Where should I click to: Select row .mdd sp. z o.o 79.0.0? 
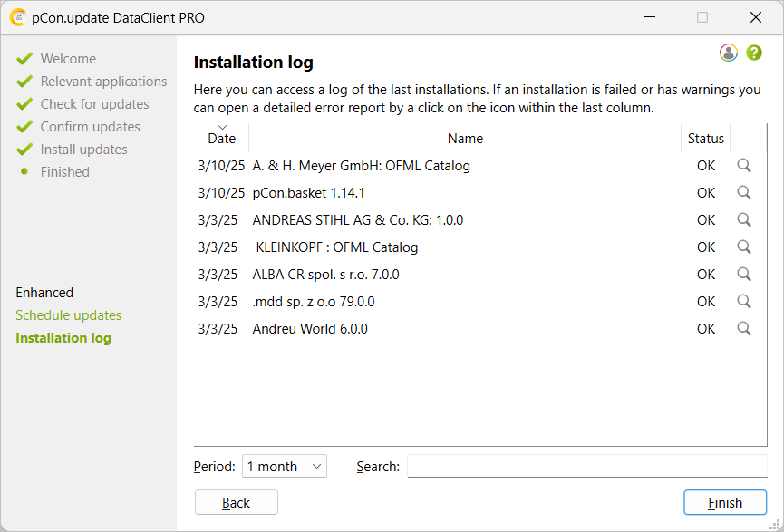(x=480, y=301)
